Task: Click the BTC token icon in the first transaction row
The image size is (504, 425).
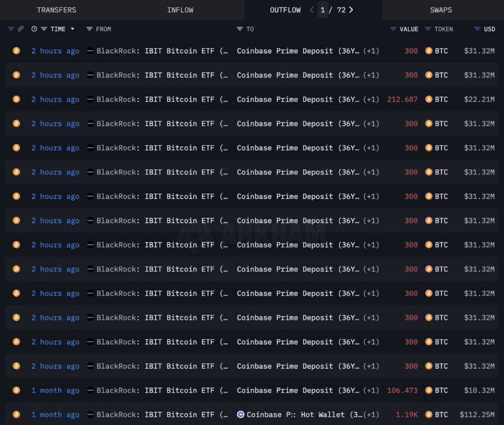Action: [428, 51]
